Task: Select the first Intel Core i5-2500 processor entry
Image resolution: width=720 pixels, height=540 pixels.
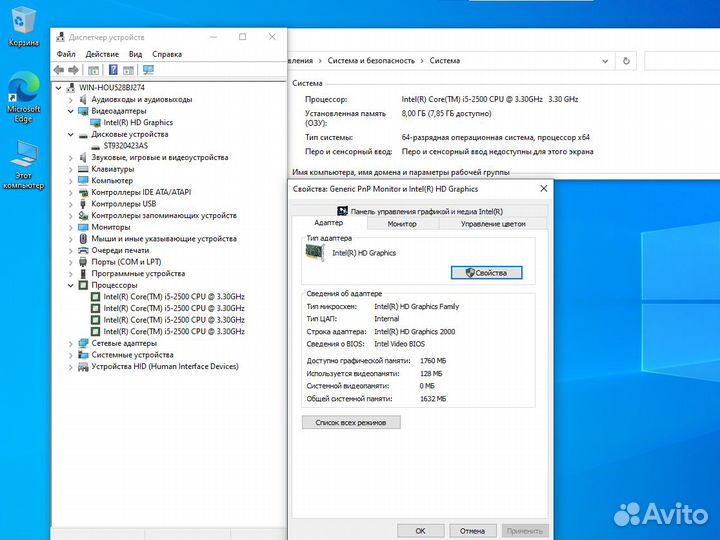Action: (174, 297)
